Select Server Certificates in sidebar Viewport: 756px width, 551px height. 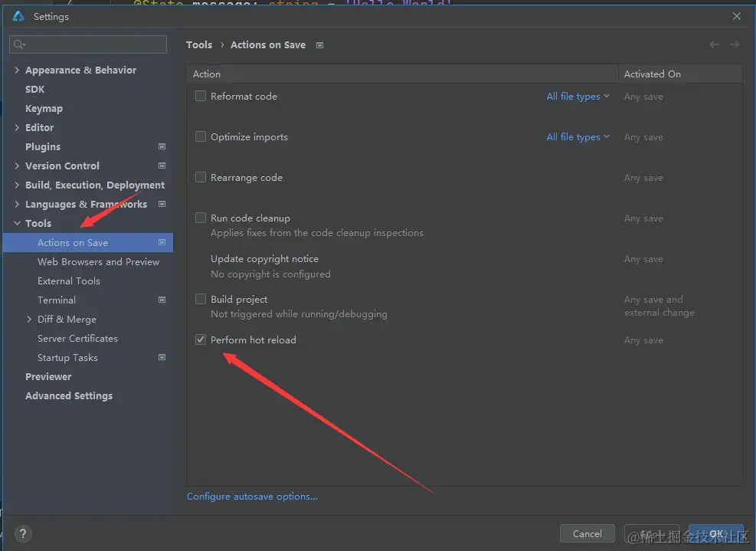point(77,338)
